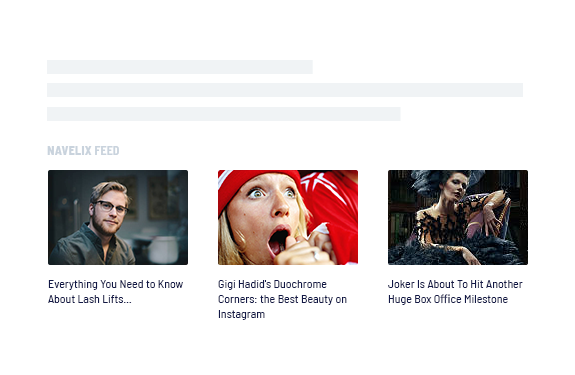This screenshot has height=375, width=575.
Task: Click the shortest top placeholder bar
Action: pyautogui.click(x=180, y=67)
